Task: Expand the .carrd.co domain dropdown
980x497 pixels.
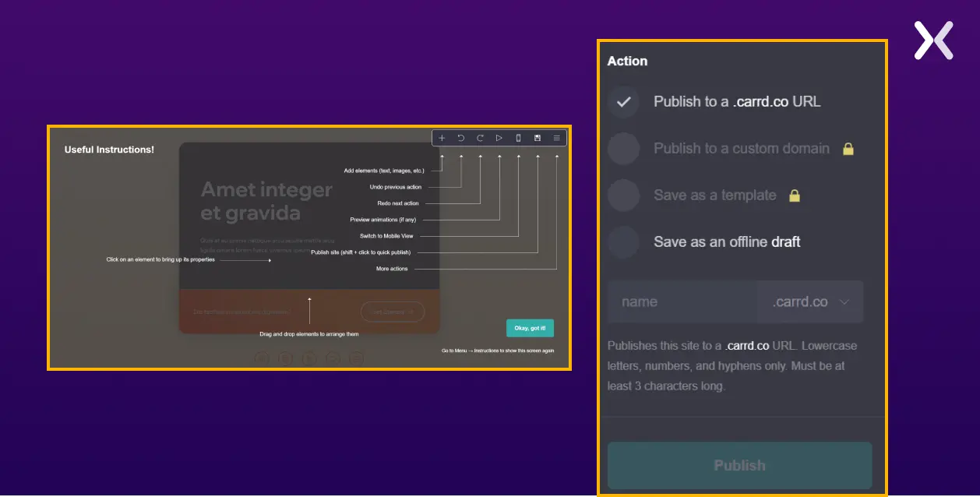Action: pos(810,302)
